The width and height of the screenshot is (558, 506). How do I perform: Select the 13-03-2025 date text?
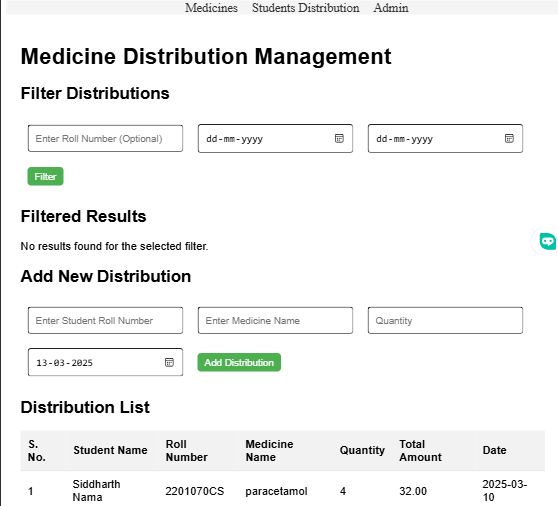point(64,363)
